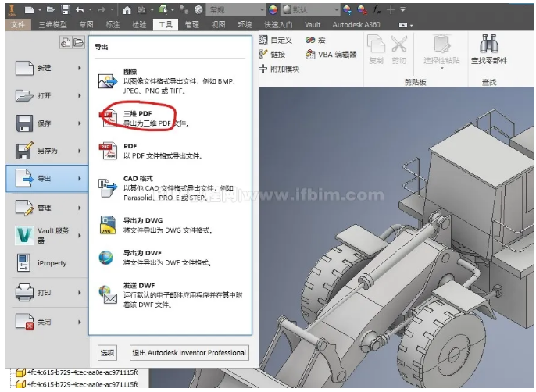Click the 自定义 customize icon in ribbon

click(x=263, y=40)
